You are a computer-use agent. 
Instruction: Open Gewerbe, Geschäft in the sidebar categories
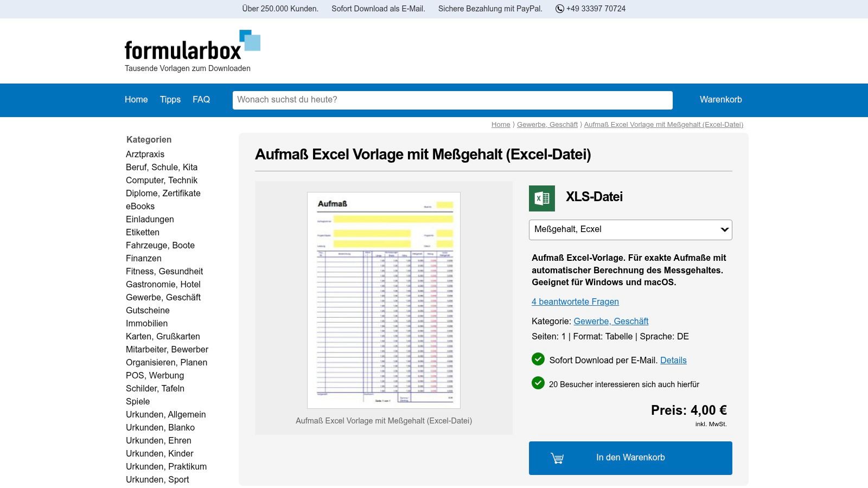pyautogui.click(x=163, y=298)
